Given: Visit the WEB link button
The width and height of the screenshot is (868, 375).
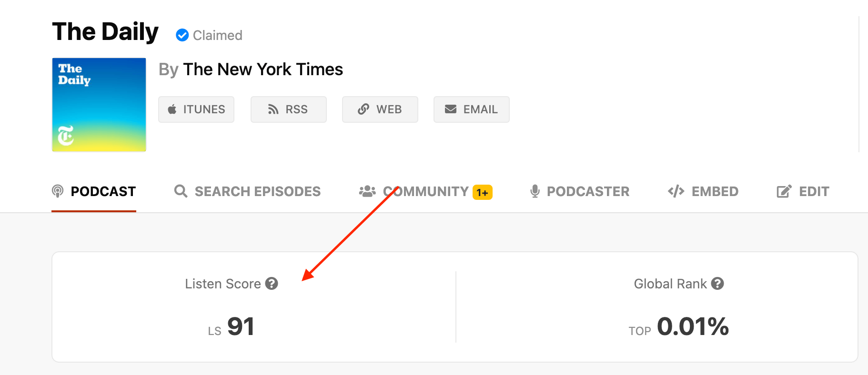Looking at the screenshot, I should tap(380, 109).
